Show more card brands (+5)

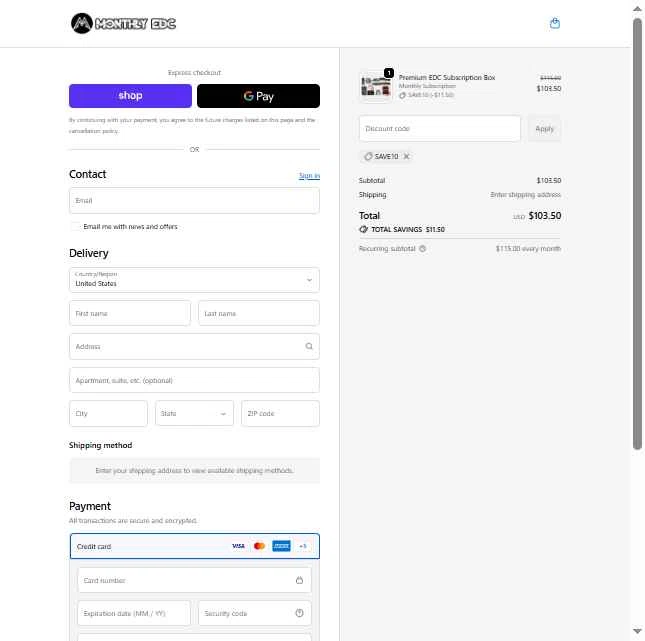pos(303,546)
